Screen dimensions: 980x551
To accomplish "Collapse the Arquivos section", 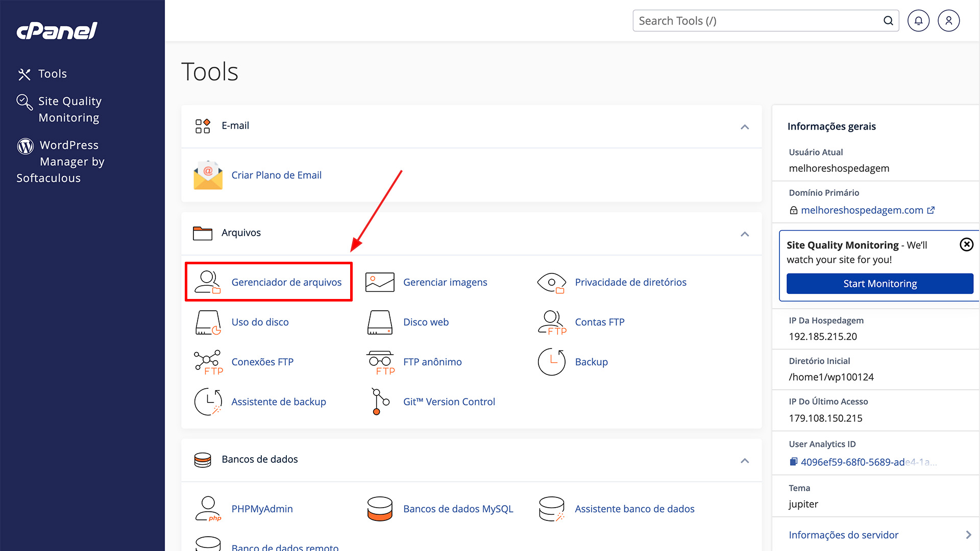I will pyautogui.click(x=745, y=234).
